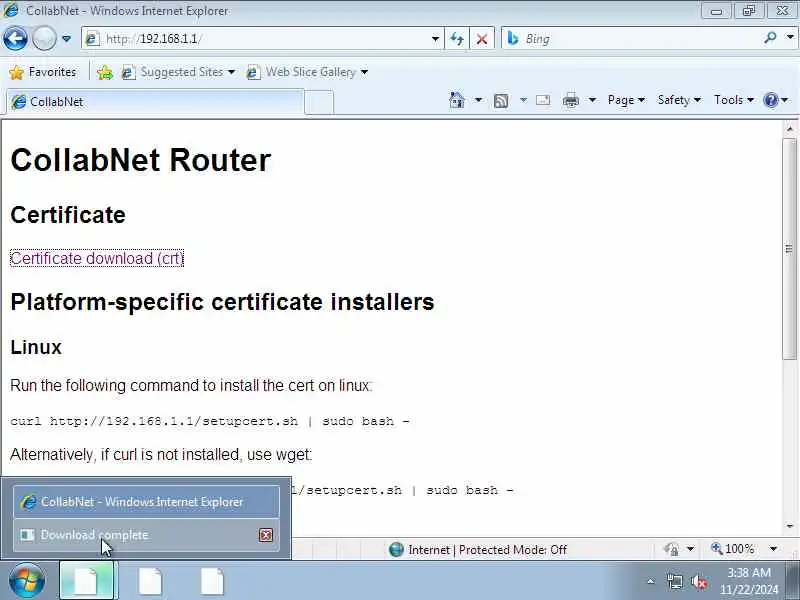
Task: Click the Certificate download (crt) link
Action: pos(97,258)
